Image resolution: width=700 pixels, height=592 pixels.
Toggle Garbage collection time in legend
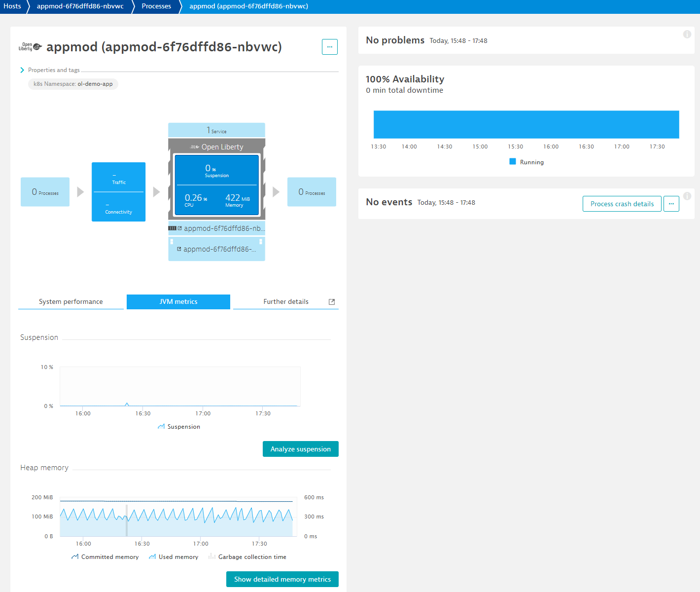coord(247,557)
